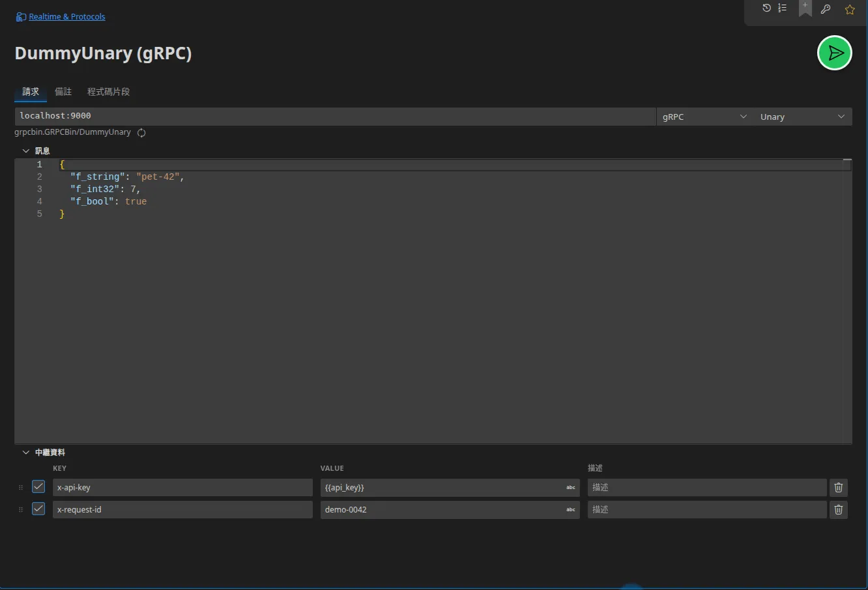Toggle the star favorite icon
The width and height of the screenshot is (868, 590).
850,9
